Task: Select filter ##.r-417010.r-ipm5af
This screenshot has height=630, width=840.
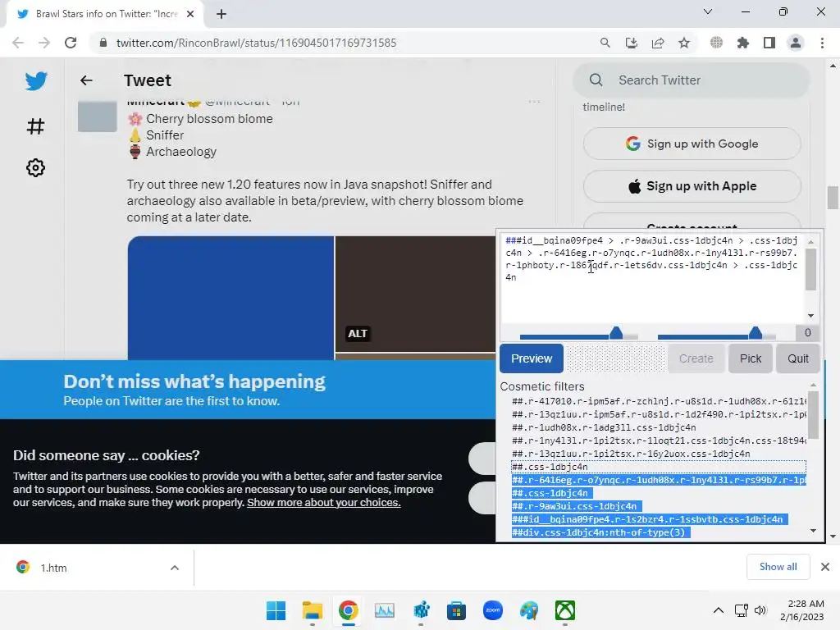Action: click(x=659, y=401)
